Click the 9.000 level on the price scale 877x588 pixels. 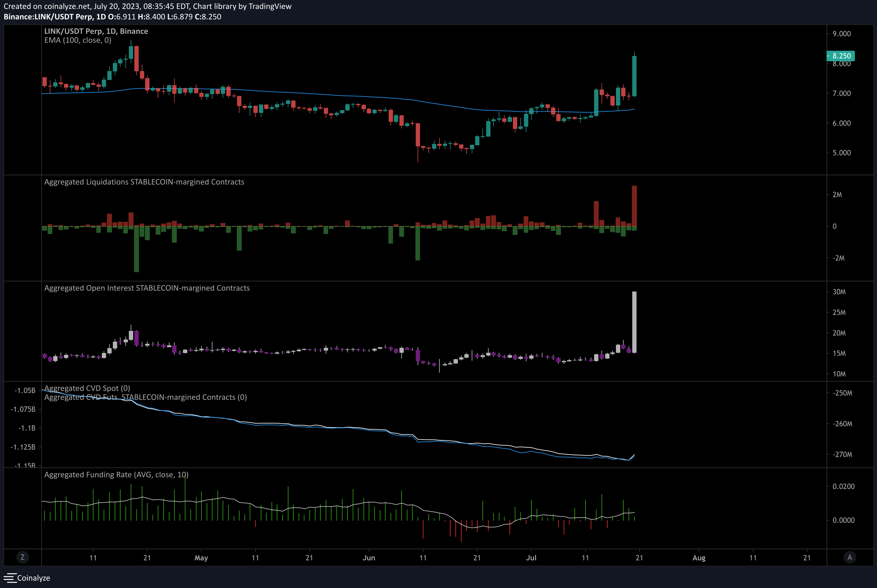(x=843, y=34)
